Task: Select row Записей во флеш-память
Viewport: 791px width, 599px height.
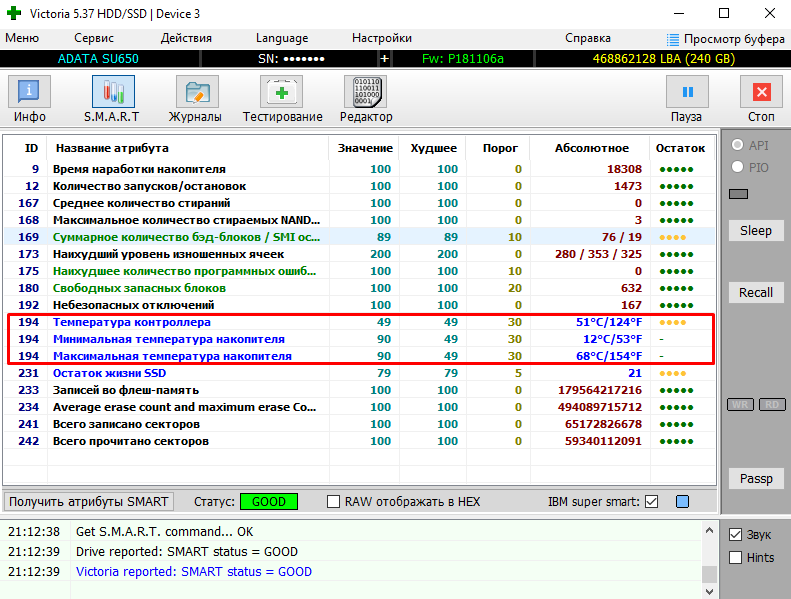Action: click(x=359, y=390)
